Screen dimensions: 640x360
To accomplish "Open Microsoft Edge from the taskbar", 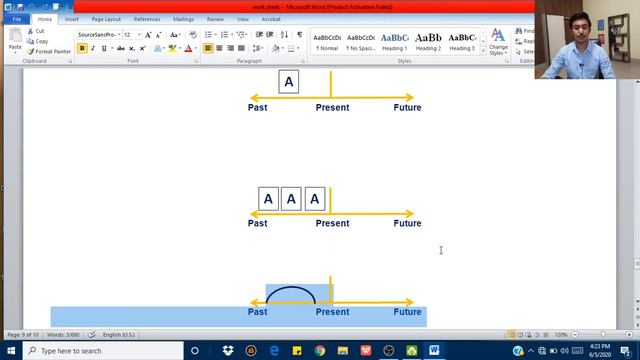I will click(x=274, y=351).
